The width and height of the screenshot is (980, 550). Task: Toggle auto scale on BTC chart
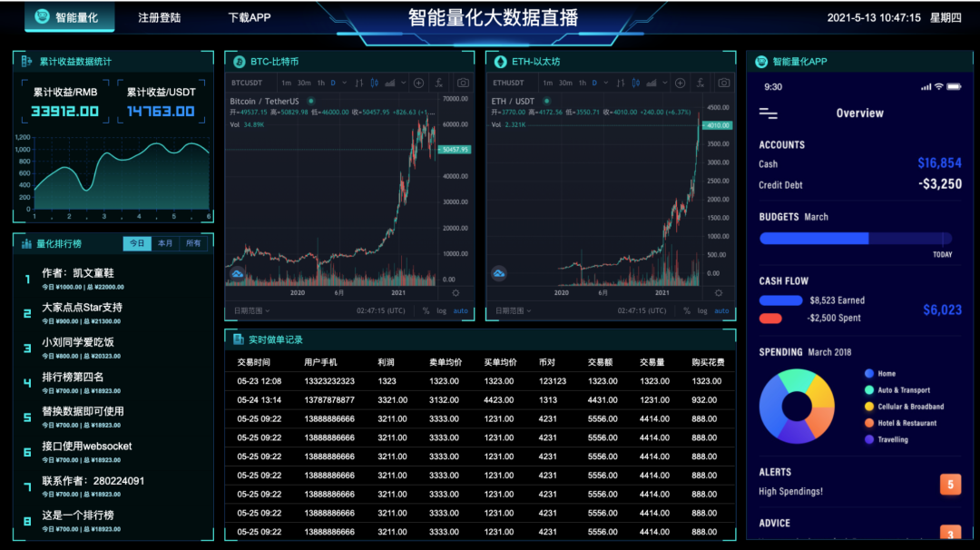pyautogui.click(x=461, y=310)
